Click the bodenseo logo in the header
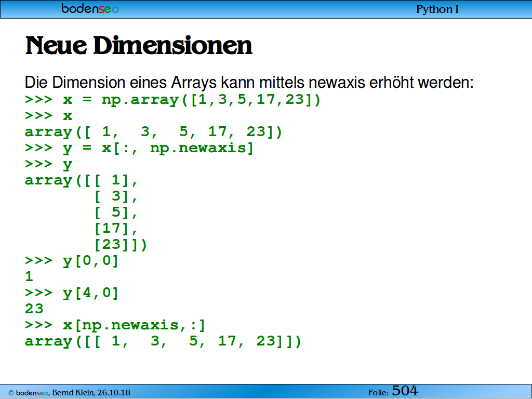The image size is (532, 399). (x=90, y=8)
